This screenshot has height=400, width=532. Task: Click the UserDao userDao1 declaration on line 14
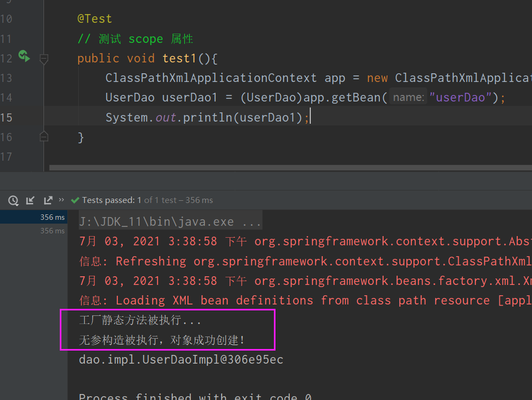tap(161, 98)
